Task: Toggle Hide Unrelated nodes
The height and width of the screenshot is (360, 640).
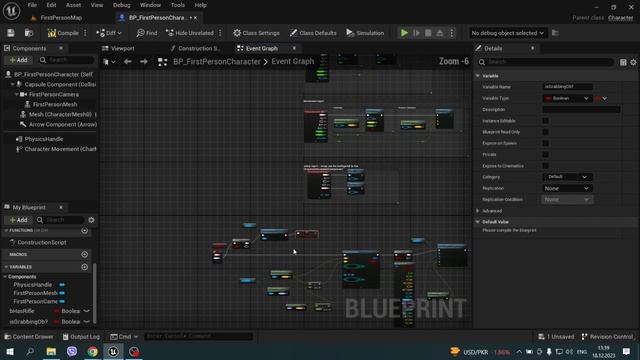Action: pos(189,33)
